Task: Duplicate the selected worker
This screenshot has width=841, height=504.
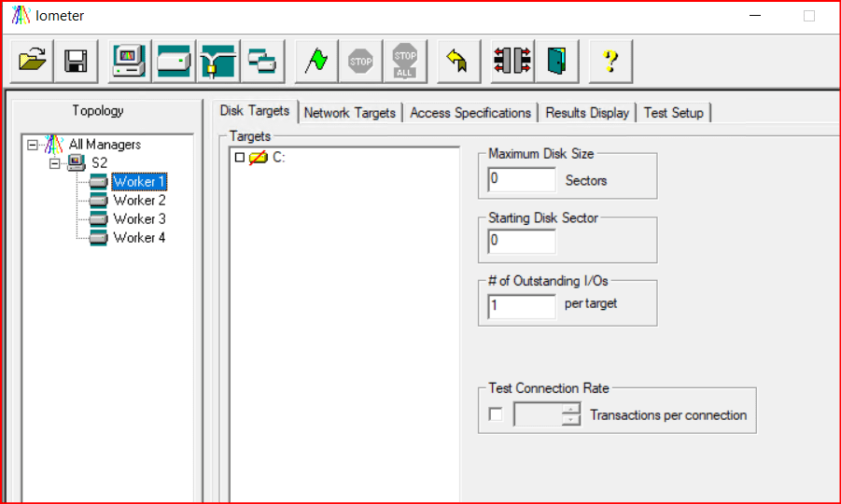Action: pos(261,62)
